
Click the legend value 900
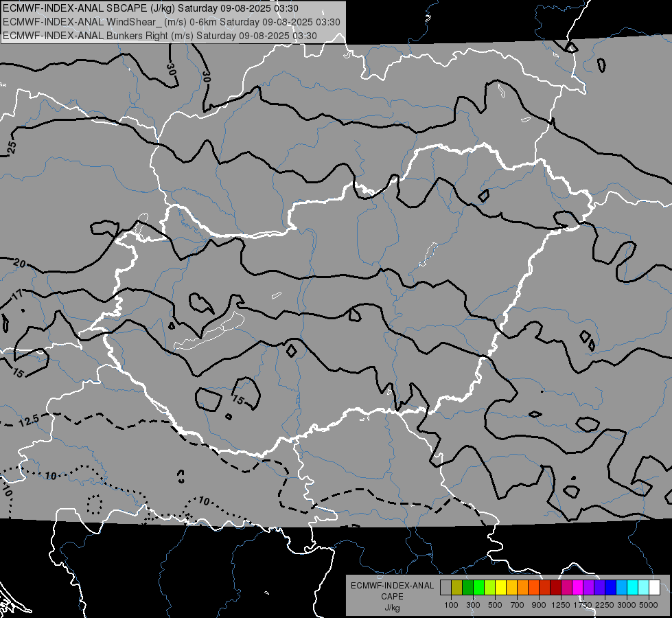click(x=539, y=605)
